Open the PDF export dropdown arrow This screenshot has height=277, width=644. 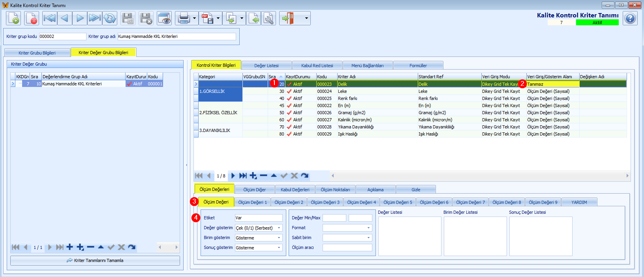pos(218,18)
